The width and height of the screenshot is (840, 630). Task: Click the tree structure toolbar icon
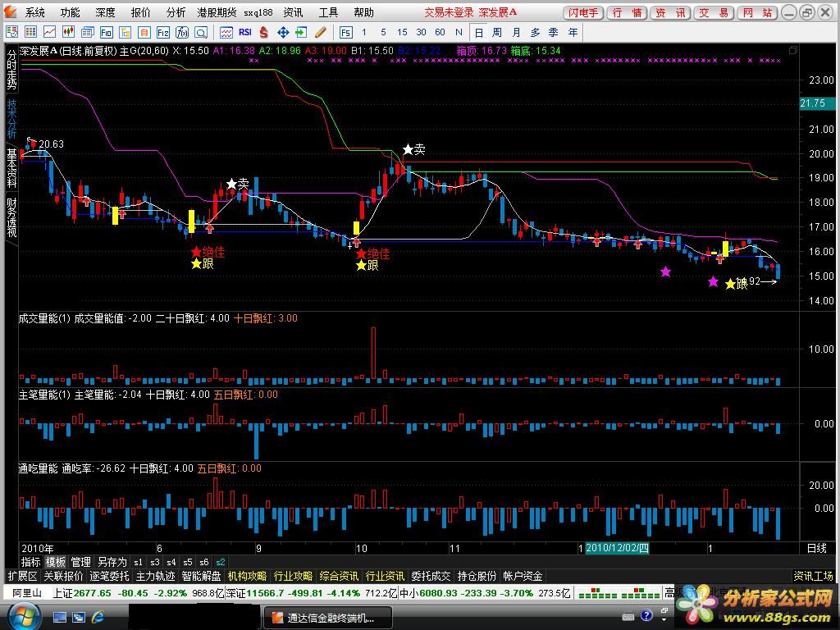coord(125,32)
